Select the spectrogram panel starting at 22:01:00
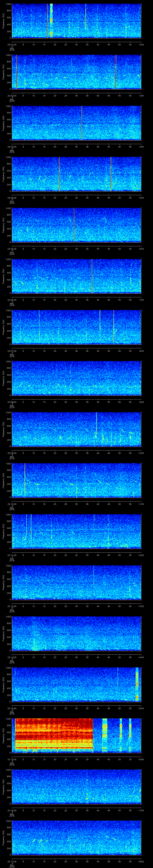The image size is (153, 868). pos(77,21)
